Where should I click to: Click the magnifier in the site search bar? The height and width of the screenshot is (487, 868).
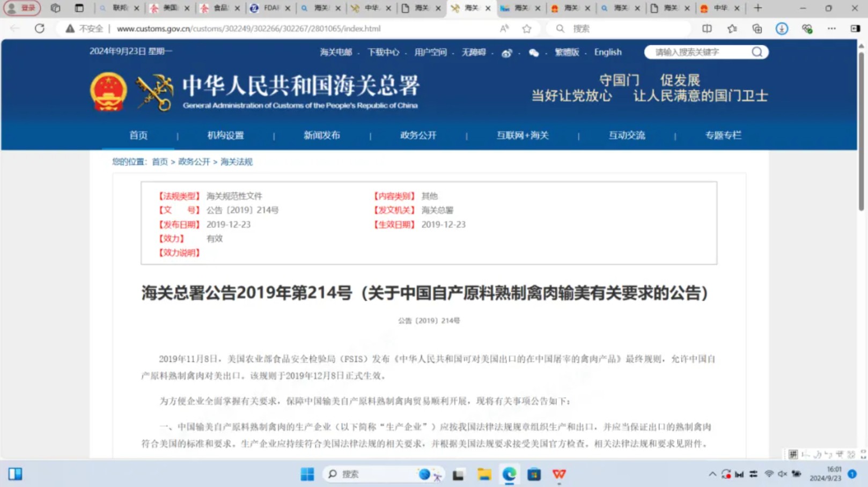coord(756,52)
